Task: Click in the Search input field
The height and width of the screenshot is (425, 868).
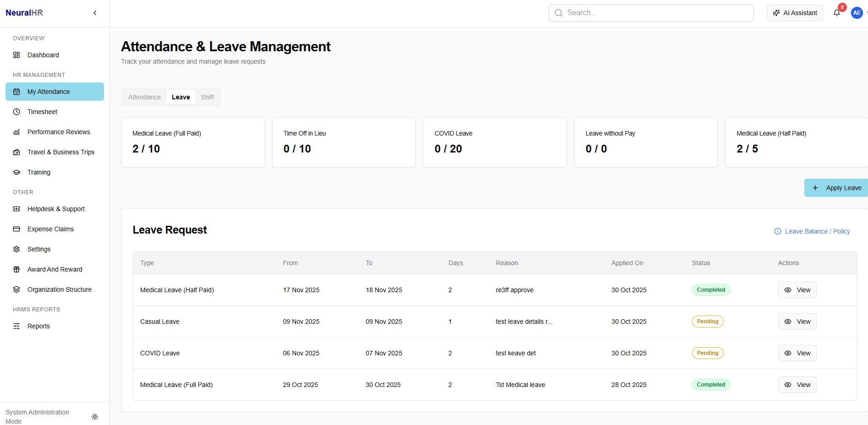Action: point(655,13)
